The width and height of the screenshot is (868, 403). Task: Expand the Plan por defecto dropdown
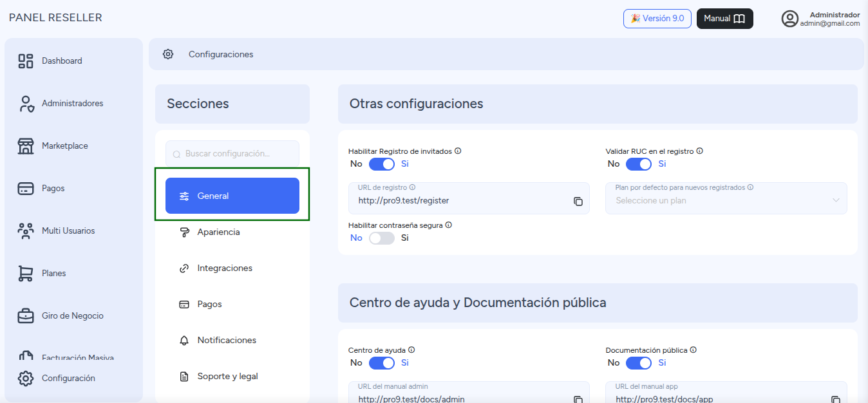[x=726, y=198]
